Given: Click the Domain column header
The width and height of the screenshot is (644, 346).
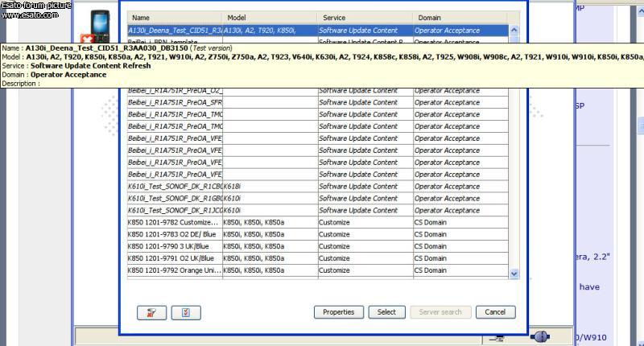Looking at the screenshot, I should tap(460, 17).
